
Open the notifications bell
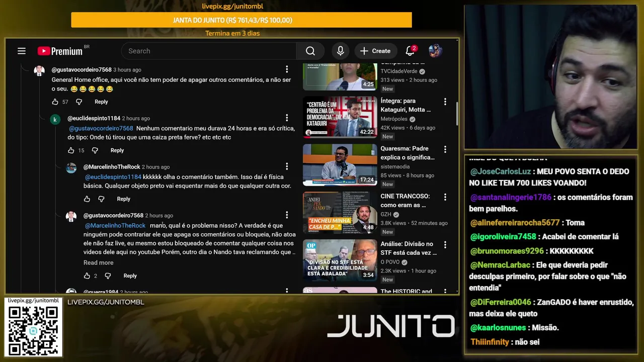411,51
